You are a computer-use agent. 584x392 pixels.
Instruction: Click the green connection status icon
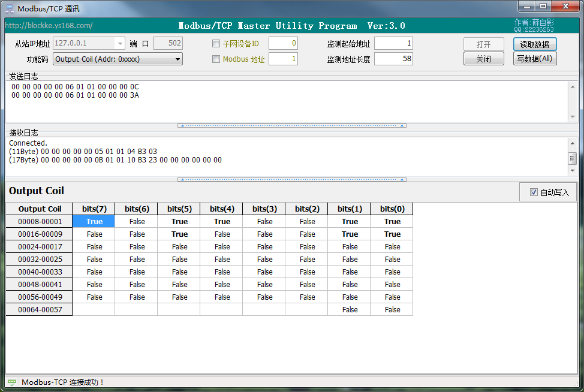click(x=11, y=382)
